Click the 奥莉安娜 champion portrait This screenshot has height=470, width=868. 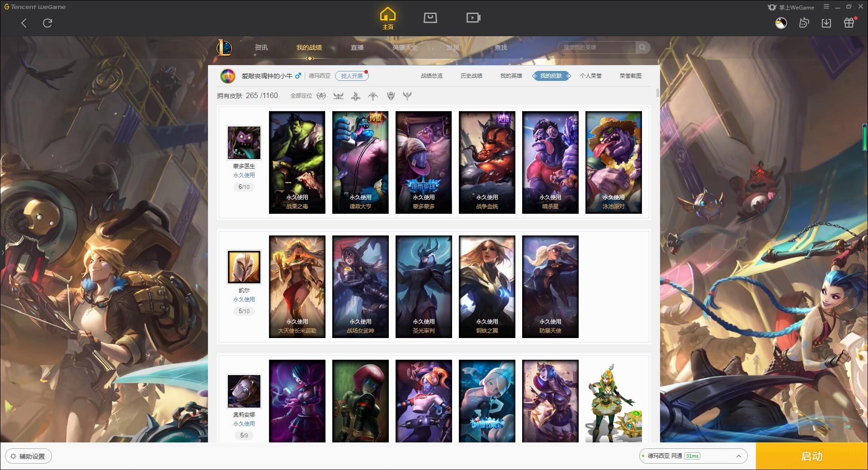(x=244, y=391)
